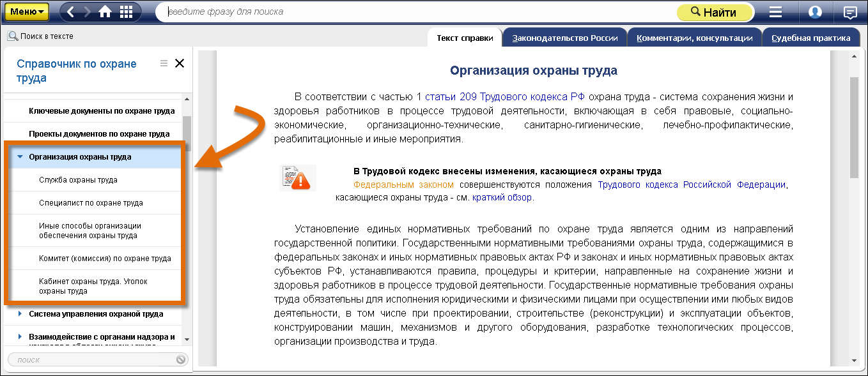Open the chat message icon at top right
The width and height of the screenshot is (868, 376).
click(850, 12)
